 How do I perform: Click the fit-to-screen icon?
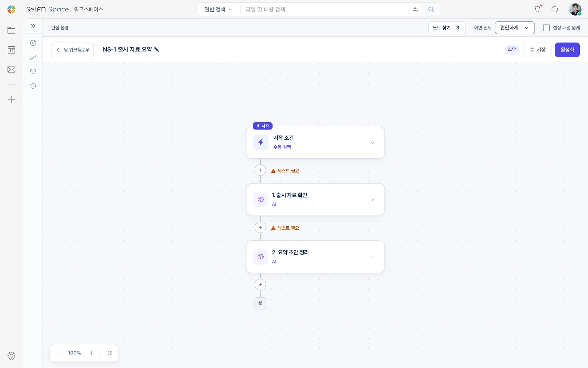[x=110, y=353]
